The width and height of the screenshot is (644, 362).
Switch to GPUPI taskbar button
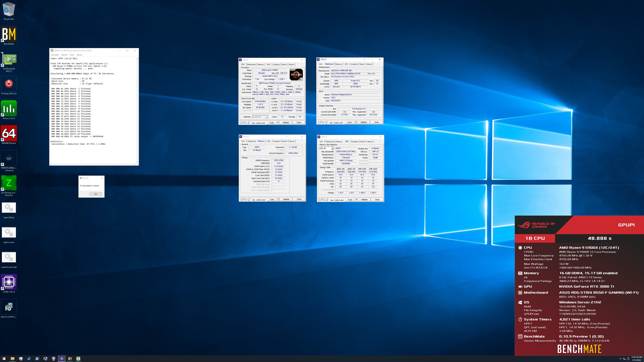coord(78,359)
